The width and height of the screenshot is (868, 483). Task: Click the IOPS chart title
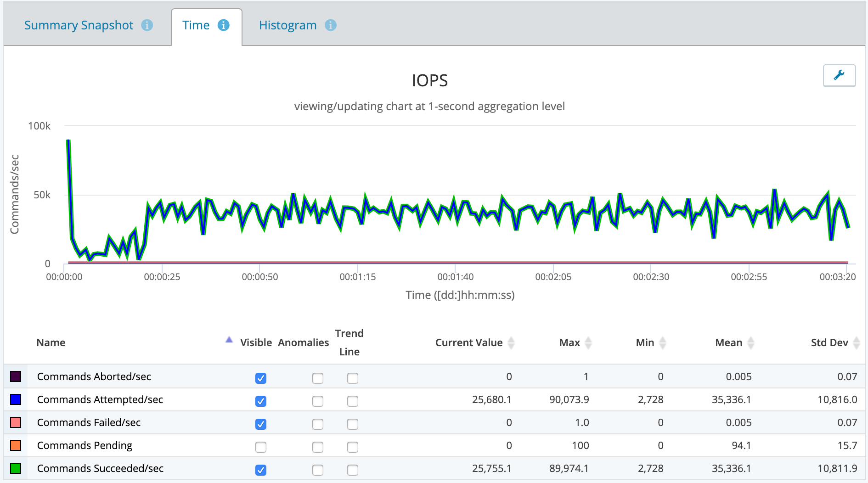coord(429,80)
